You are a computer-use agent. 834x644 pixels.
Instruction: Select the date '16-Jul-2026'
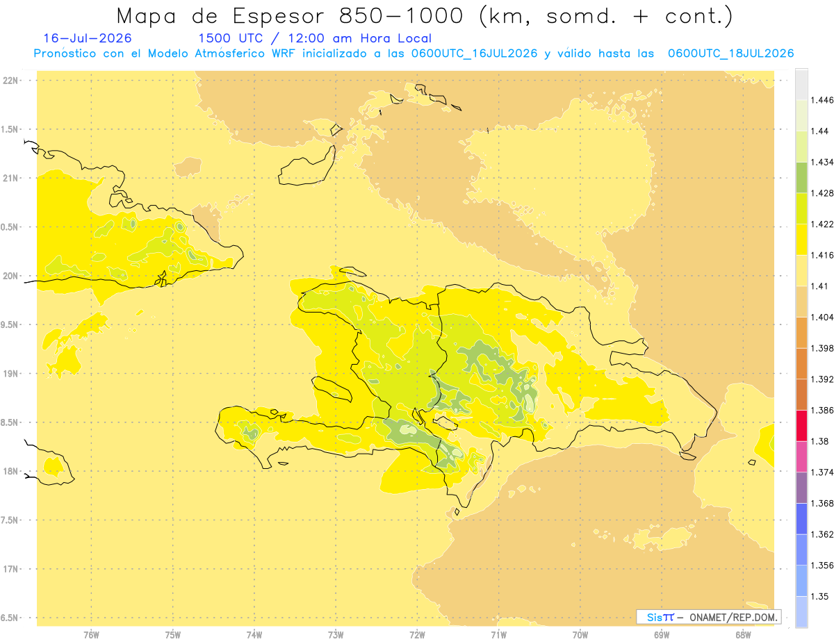(x=88, y=38)
